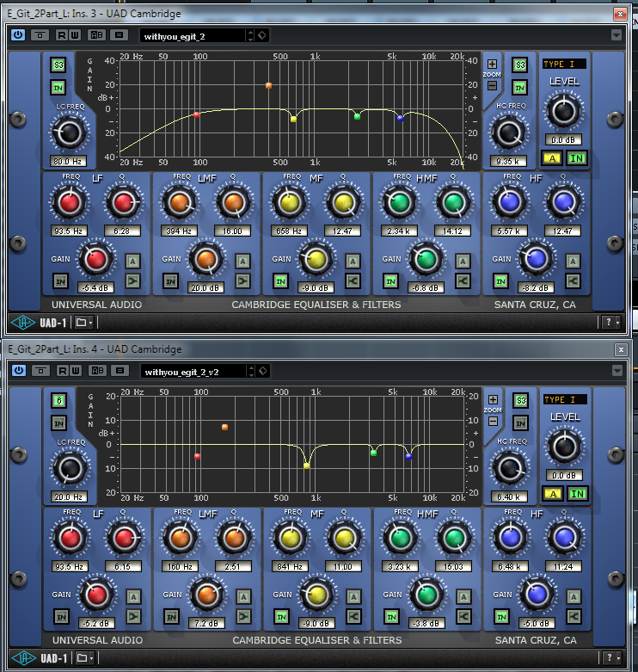638x672 pixels.
Task: Toggle A/B compare button in Ins. 3 window
Action: point(97,35)
